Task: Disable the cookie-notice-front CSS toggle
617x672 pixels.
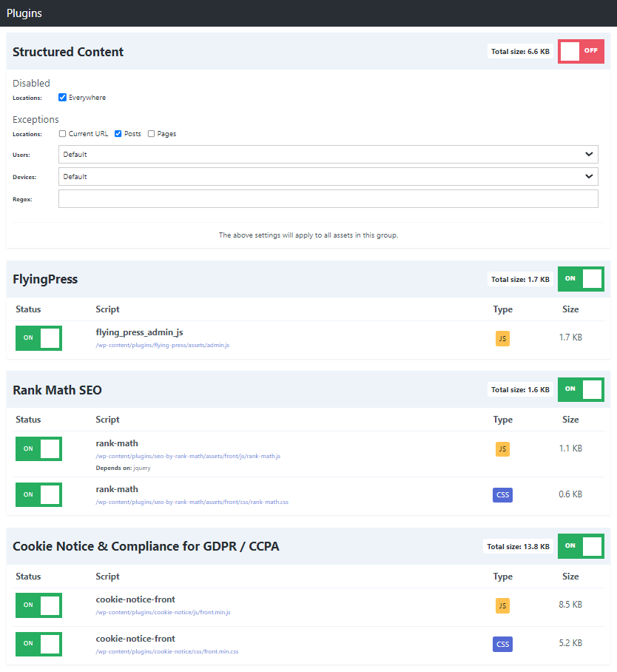Action: pyautogui.click(x=38, y=644)
